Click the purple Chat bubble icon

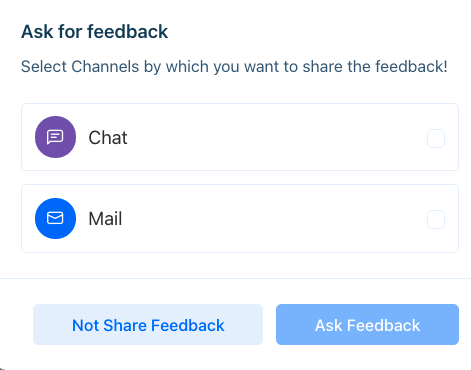pyautogui.click(x=55, y=137)
